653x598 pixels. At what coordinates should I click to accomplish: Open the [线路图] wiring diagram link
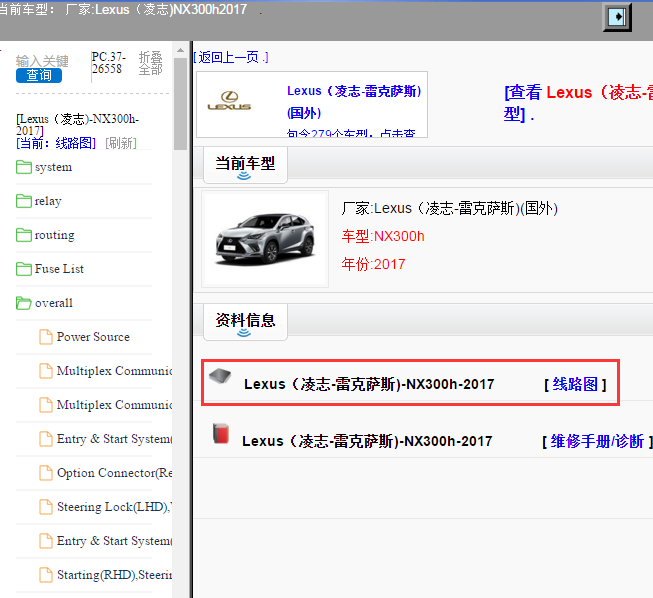[575, 384]
